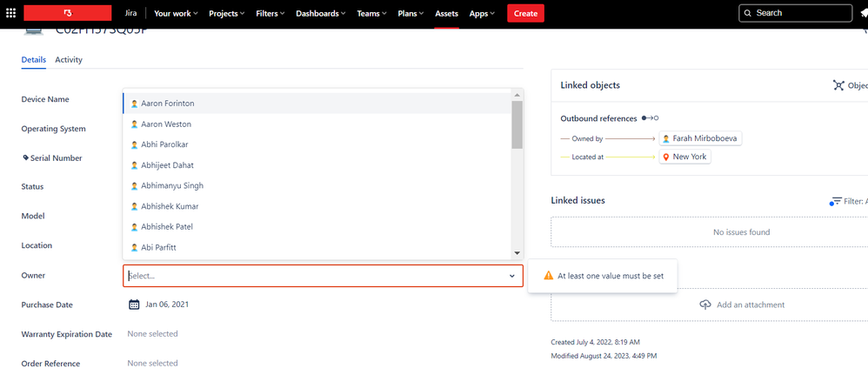Open the Projects dropdown

click(227, 13)
